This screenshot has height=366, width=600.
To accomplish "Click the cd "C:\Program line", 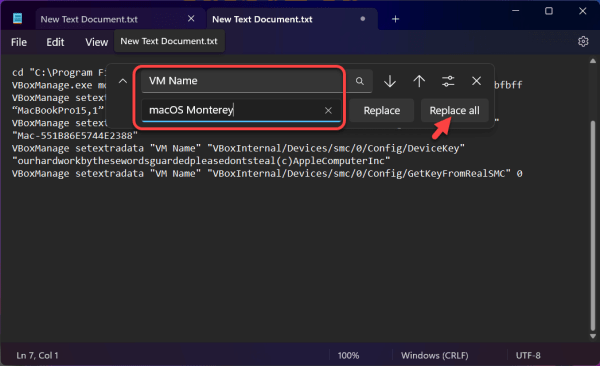I will (x=58, y=72).
